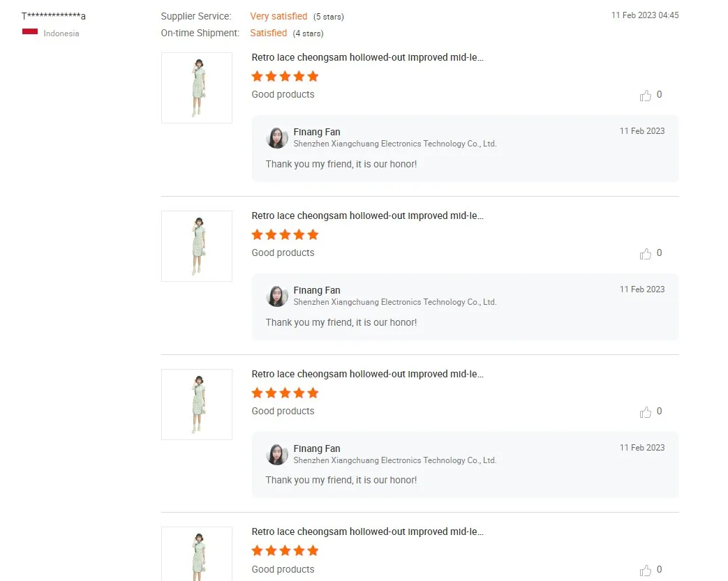The image size is (728, 581).
Task: Select Finang Fan's avatar in third reply
Action: (277, 455)
